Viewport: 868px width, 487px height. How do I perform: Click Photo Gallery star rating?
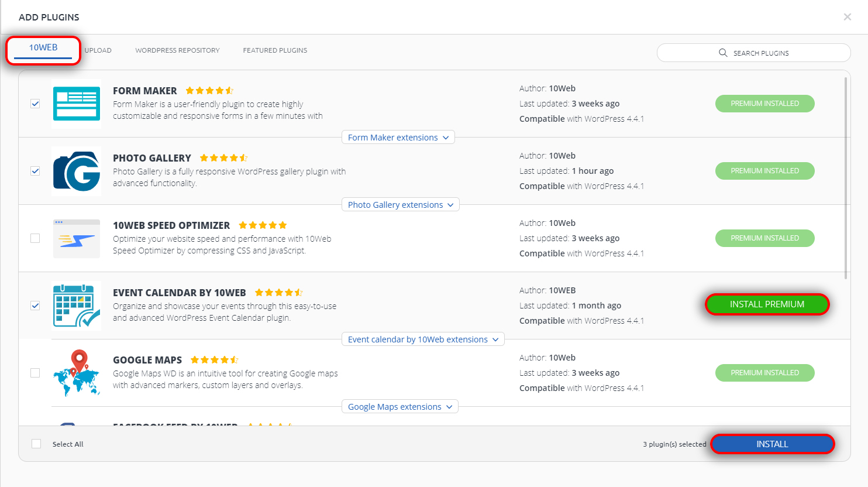pyautogui.click(x=223, y=158)
